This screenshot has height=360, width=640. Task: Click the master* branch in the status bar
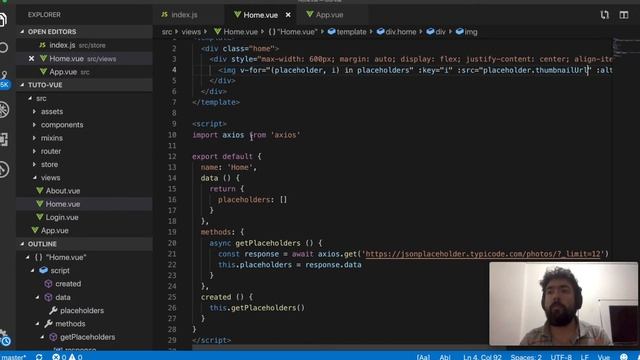pyautogui.click(x=13, y=357)
